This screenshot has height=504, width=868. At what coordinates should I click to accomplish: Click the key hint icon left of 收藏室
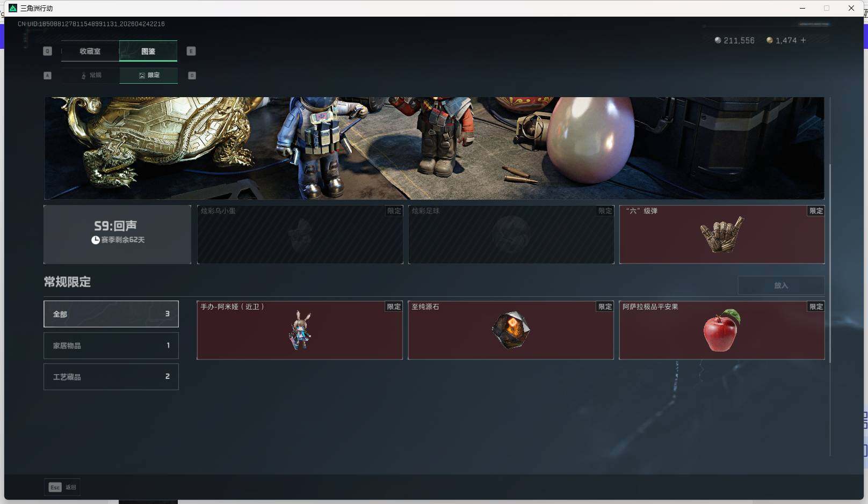pos(48,51)
